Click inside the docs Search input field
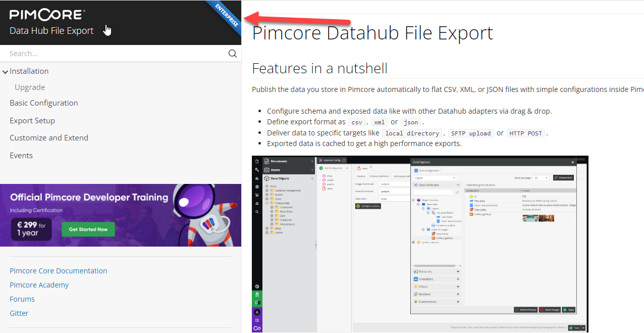The height and width of the screenshot is (333, 644). tap(101, 53)
